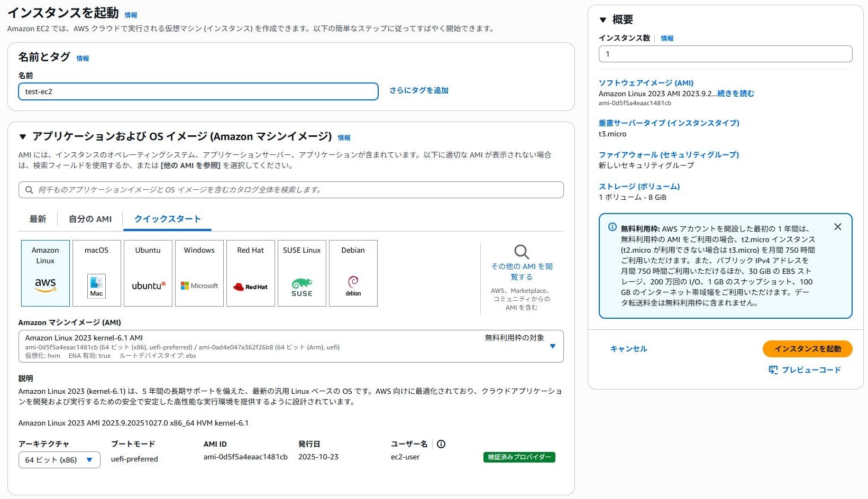
Task: Open the 仮想サーバータイプ instance type link
Action: coord(669,123)
